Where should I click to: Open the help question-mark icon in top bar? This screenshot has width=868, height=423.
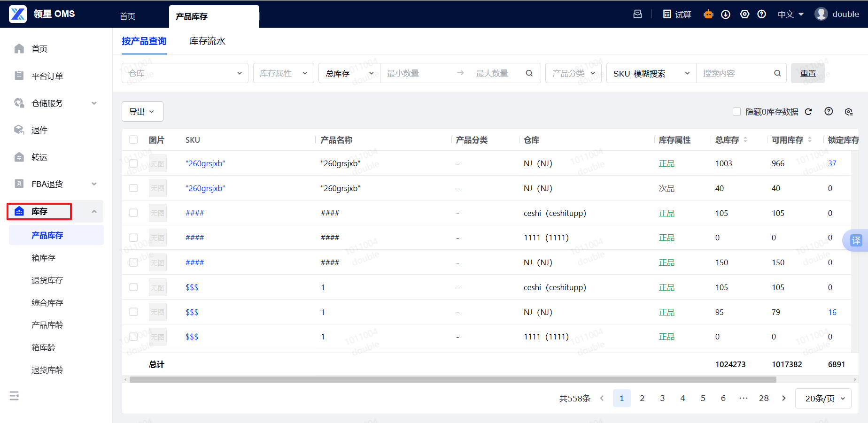[x=762, y=14]
